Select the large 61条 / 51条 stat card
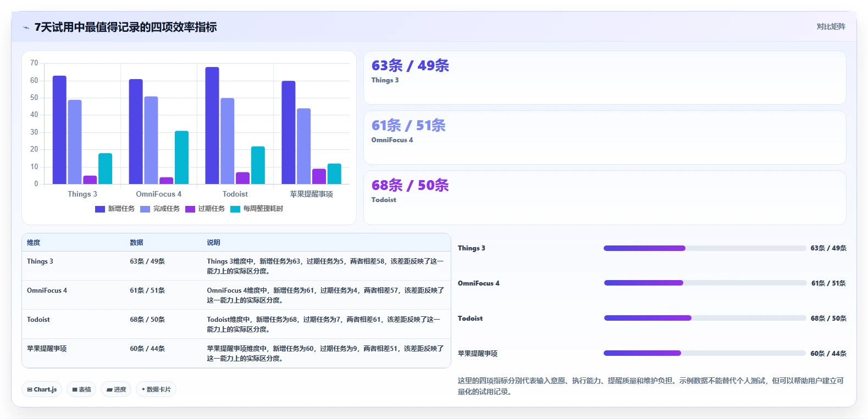 coord(605,137)
